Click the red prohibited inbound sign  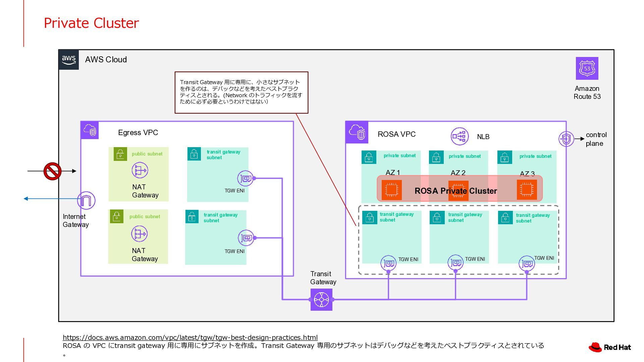point(52,171)
